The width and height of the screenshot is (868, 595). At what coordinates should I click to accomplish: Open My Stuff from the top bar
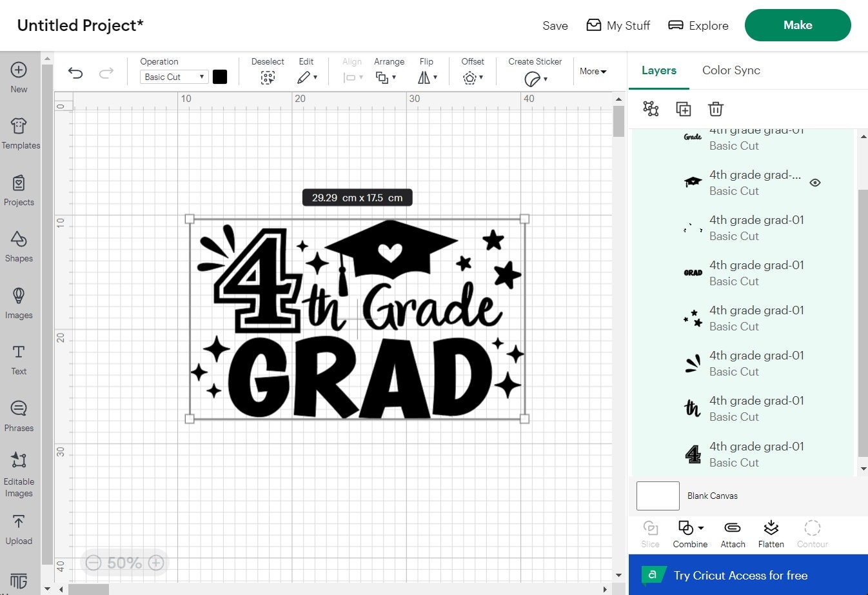click(x=617, y=25)
